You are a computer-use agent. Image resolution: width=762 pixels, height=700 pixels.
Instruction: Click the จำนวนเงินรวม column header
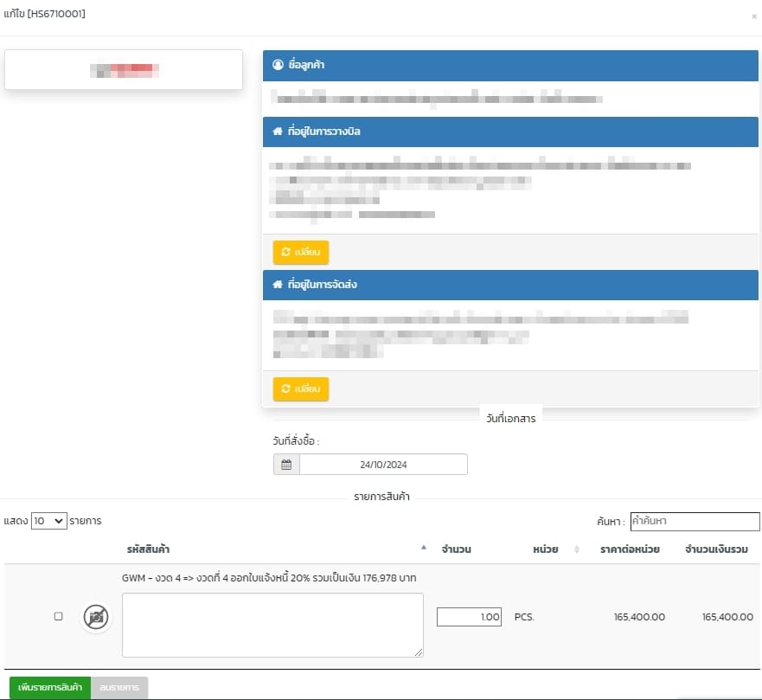(x=716, y=549)
